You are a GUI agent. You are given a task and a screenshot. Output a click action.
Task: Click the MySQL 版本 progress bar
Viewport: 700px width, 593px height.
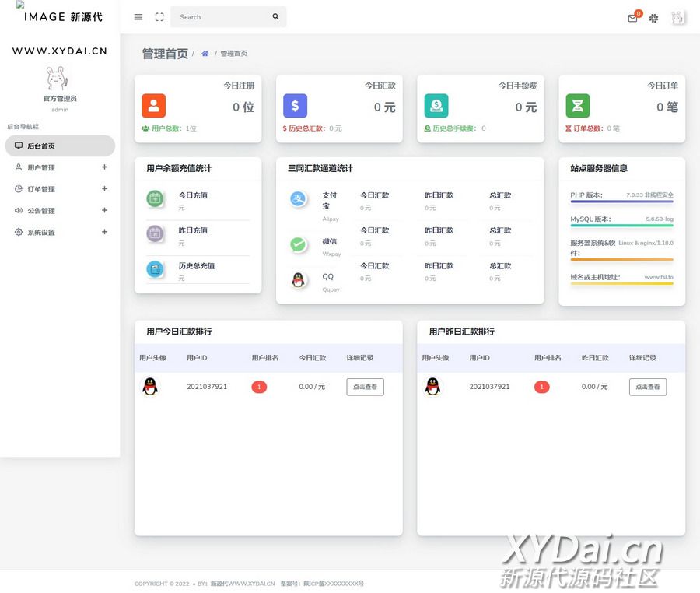click(622, 226)
